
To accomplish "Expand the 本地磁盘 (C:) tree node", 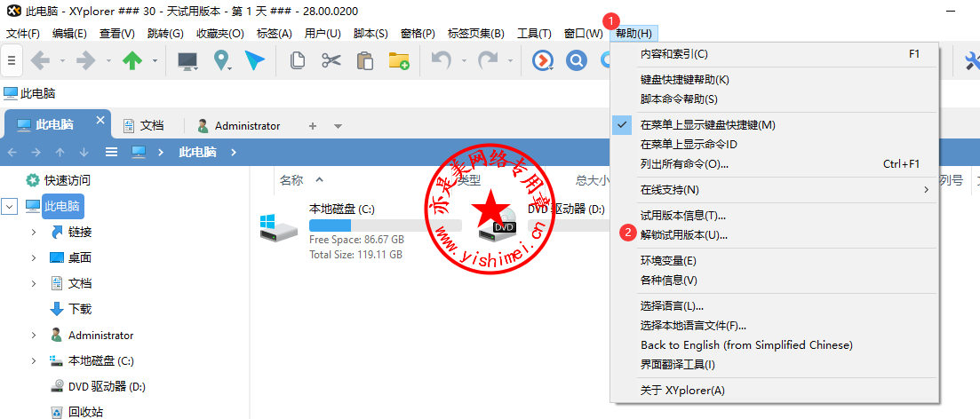I will click(x=34, y=361).
